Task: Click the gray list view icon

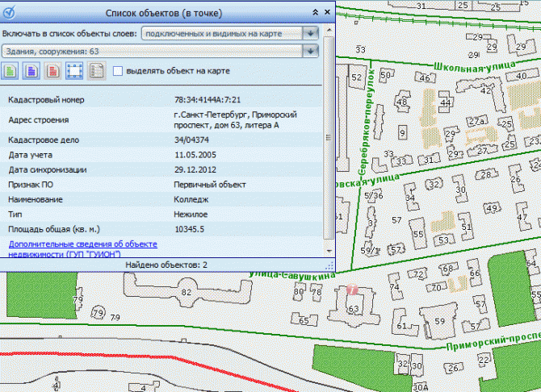Action: (95, 71)
